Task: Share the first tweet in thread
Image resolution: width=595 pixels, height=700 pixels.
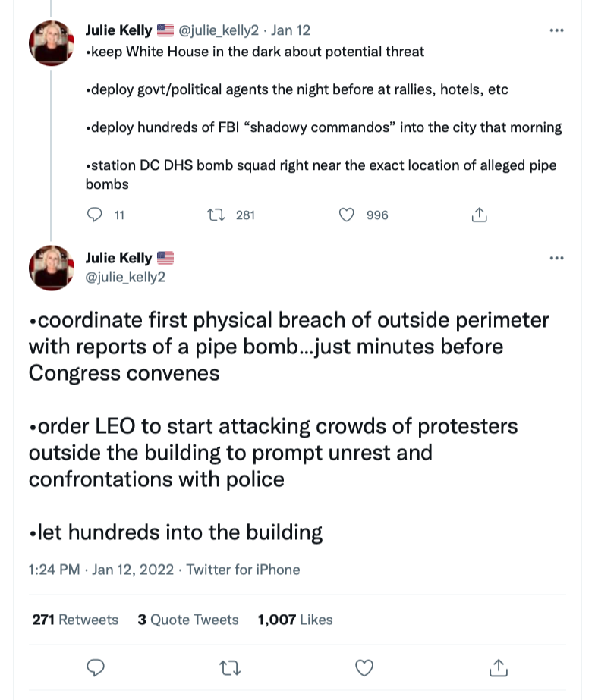Action: click(479, 215)
